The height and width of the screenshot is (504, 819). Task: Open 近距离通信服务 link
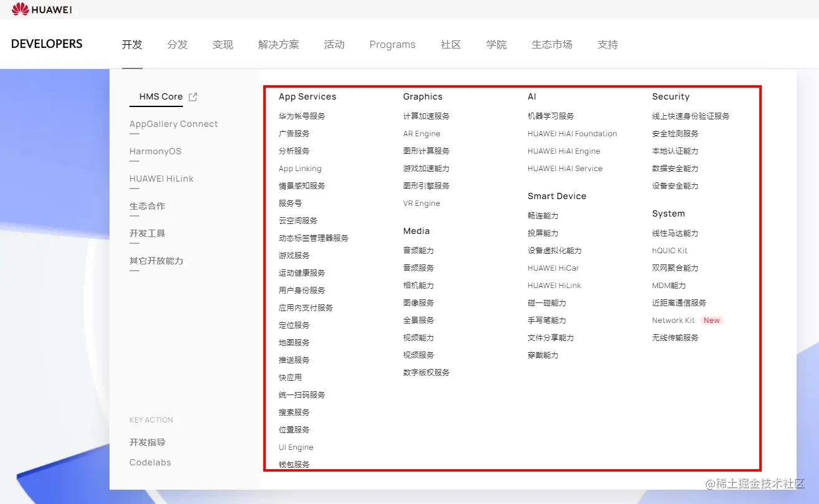[679, 303]
